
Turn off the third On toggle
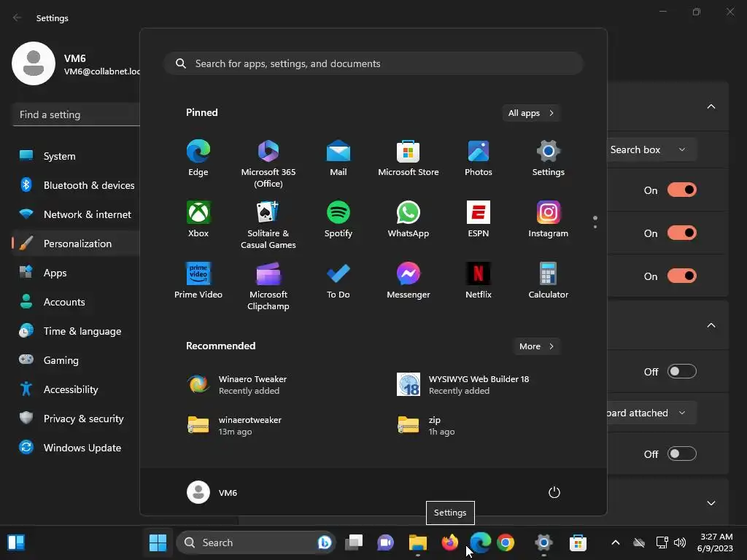[682, 276]
